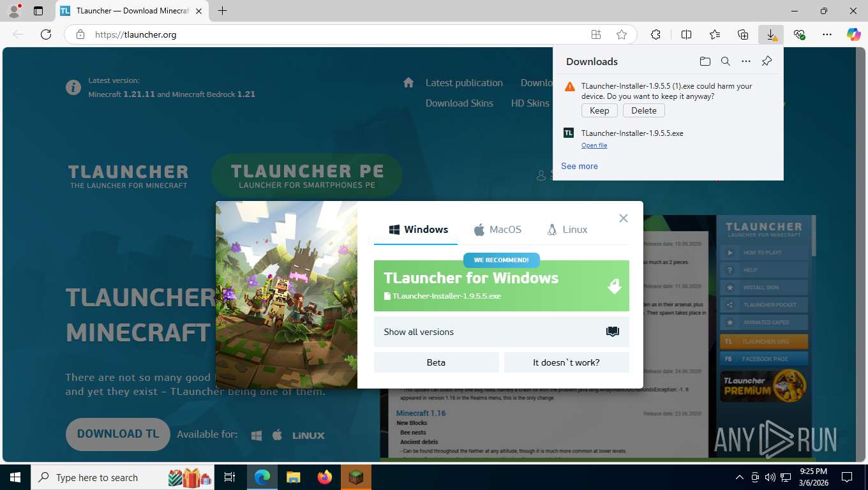Open HD Skins menu item
The image size is (868, 490).
(530, 103)
